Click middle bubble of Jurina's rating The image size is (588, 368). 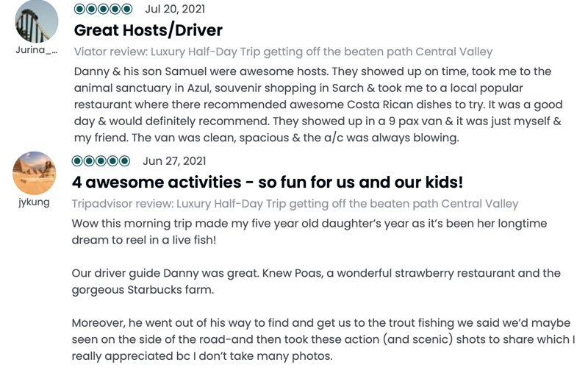tap(103, 9)
